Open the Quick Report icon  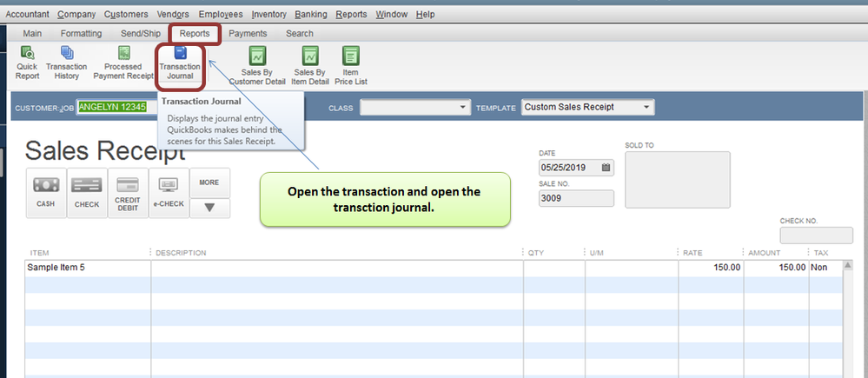tap(27, 63)
